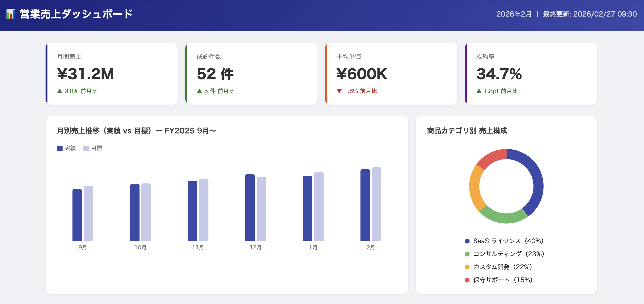Click the red down arrow on 平均単価 card
The width and height of the screenshot is (644, 304).
click(x=340, y=91)
